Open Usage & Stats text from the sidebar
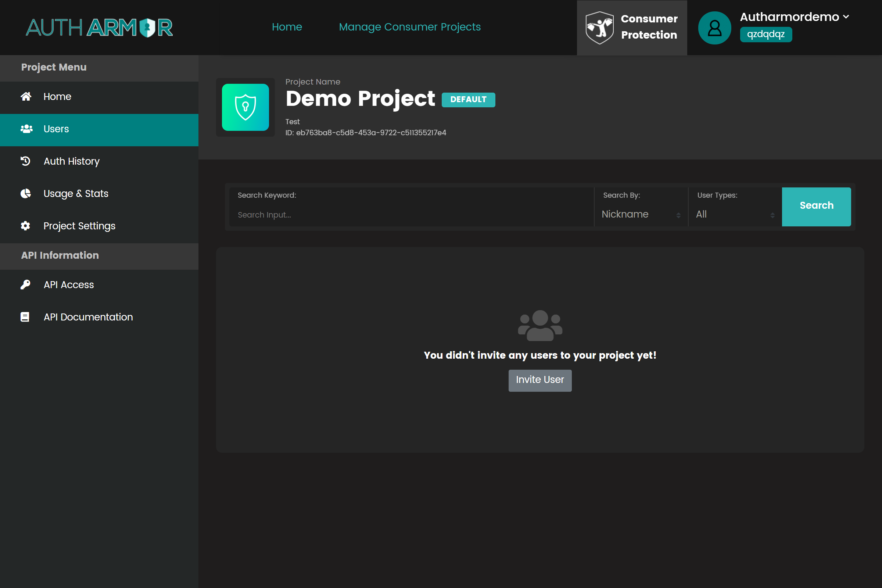882x588 pixels. click(76, 194)
